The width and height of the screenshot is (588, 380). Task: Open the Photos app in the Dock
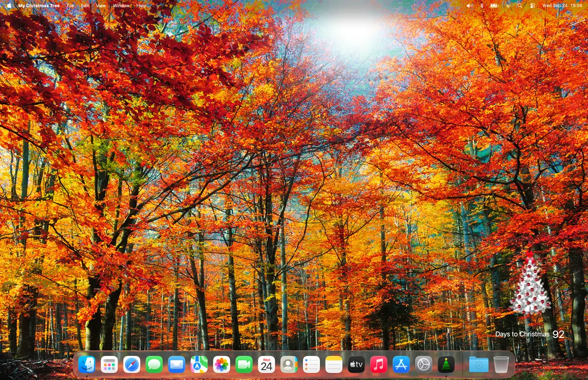221,364
